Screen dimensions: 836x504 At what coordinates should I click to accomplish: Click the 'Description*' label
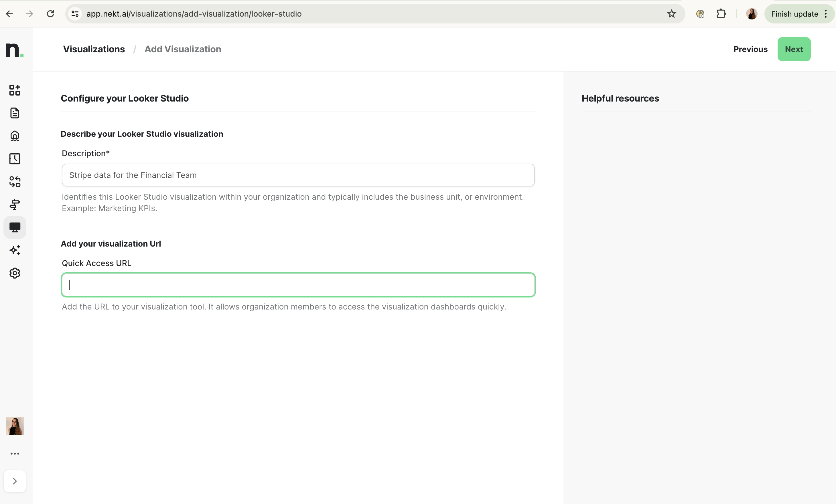86,153
